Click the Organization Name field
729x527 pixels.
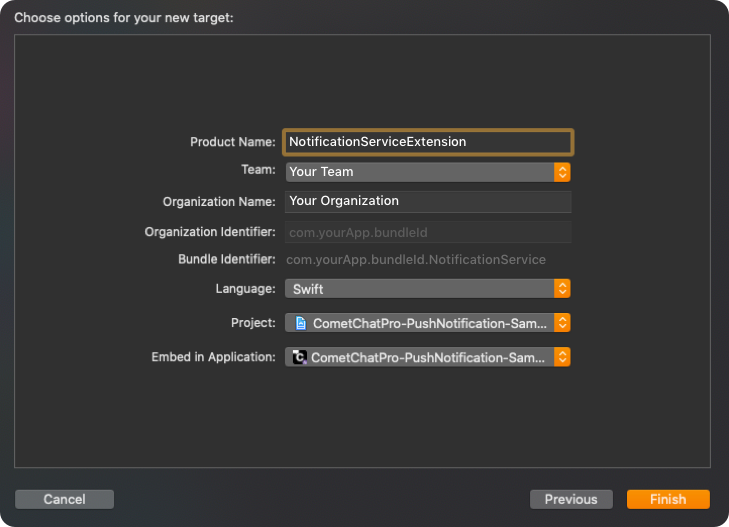point(428,201)
